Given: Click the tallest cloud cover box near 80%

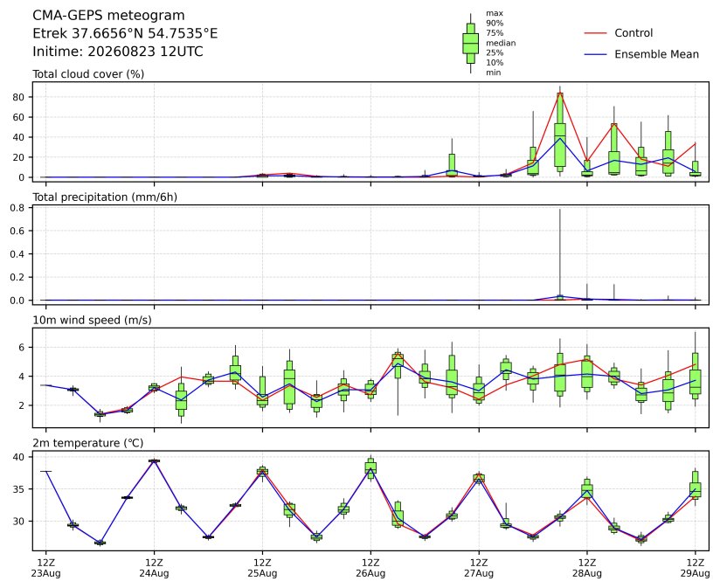Looking at the screenshot, I should 560,132.
